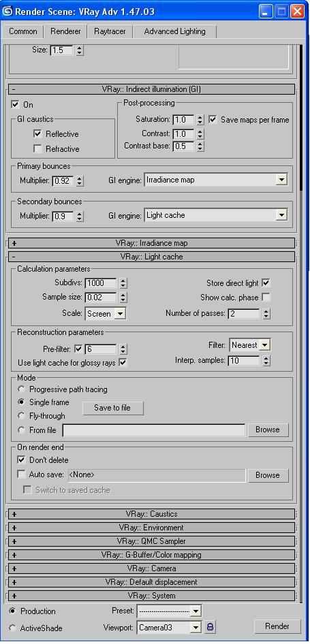Click the lock viewport icon
310x644 pixels.
pos(210,627)
